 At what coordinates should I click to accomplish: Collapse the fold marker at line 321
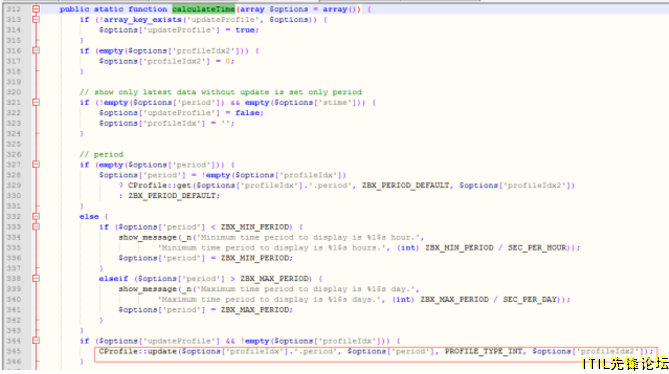click(36, 102)
